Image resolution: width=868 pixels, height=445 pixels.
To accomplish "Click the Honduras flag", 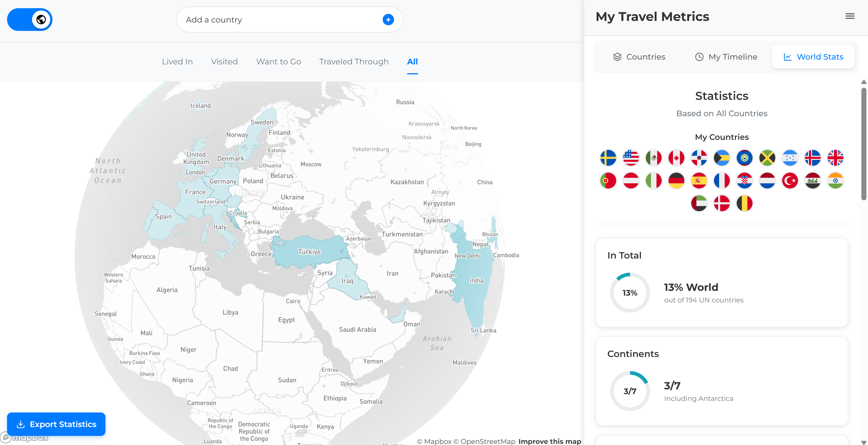I will coord(790,158).
